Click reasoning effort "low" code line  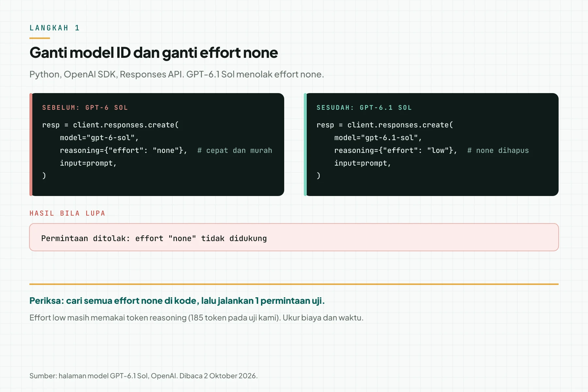(x=396, y=151)
